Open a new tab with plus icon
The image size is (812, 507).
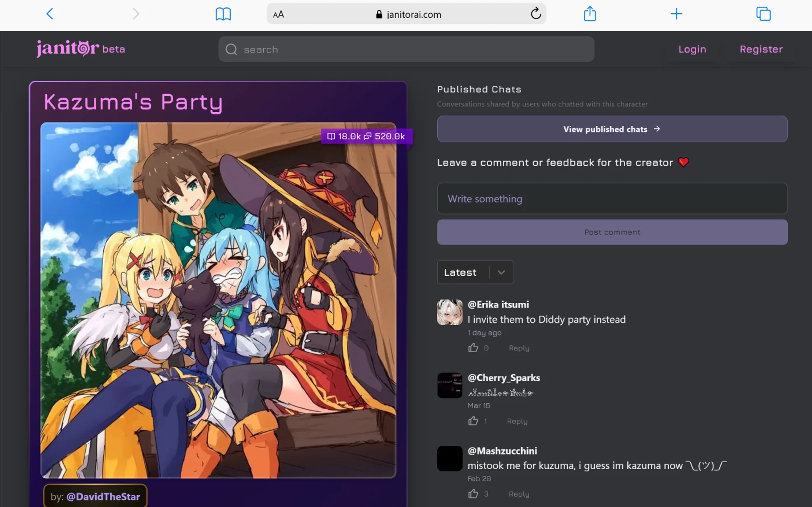676,14
